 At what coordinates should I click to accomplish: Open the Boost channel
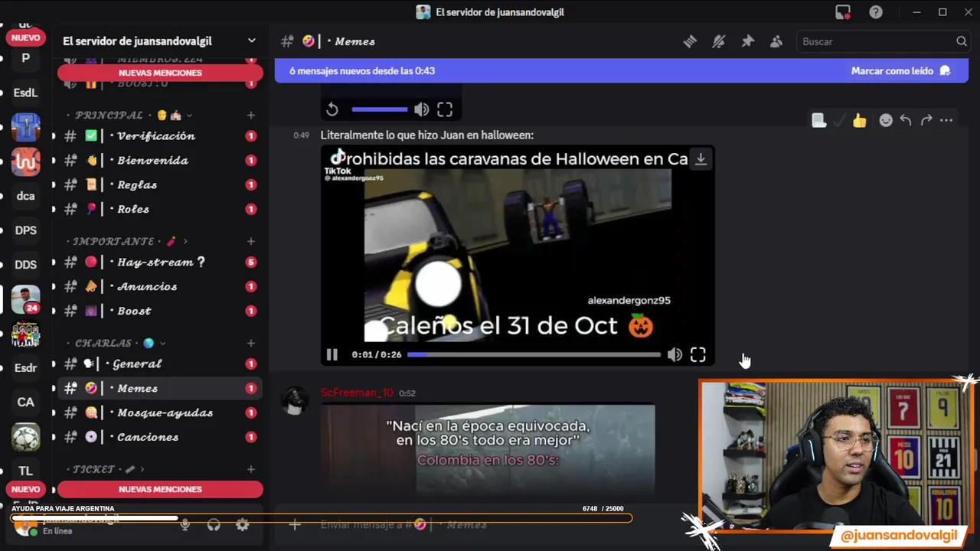click(x=160, y=311)
